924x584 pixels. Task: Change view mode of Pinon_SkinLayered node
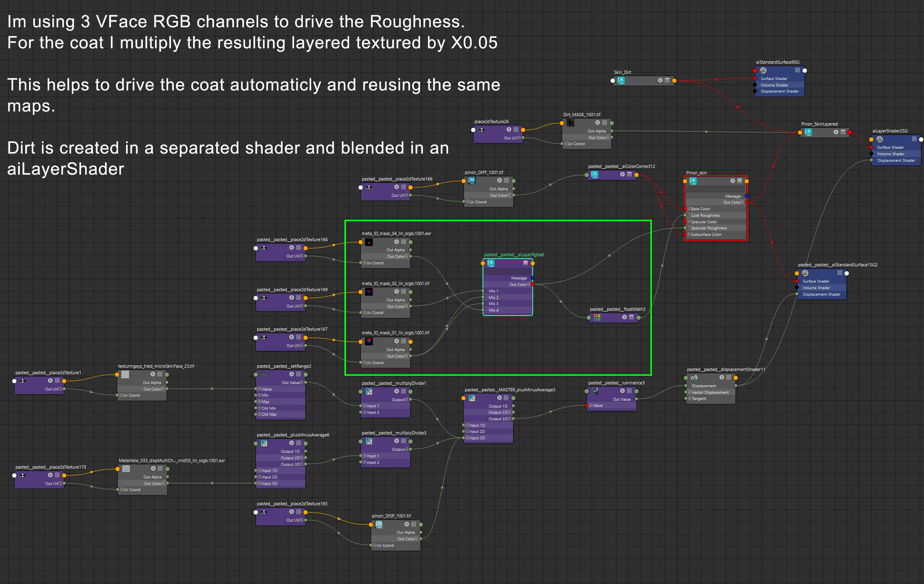[x=843, y=132]
